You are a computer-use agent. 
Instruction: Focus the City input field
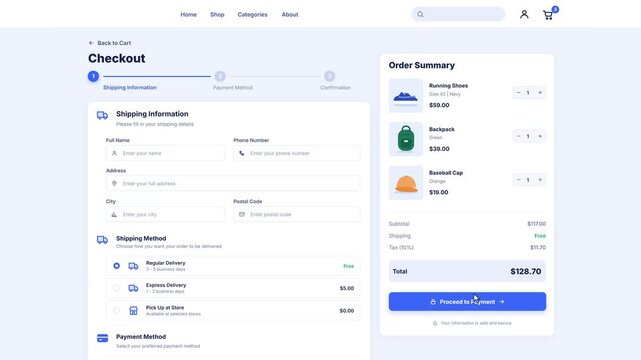pyautogui.click(x=165, y=215)
